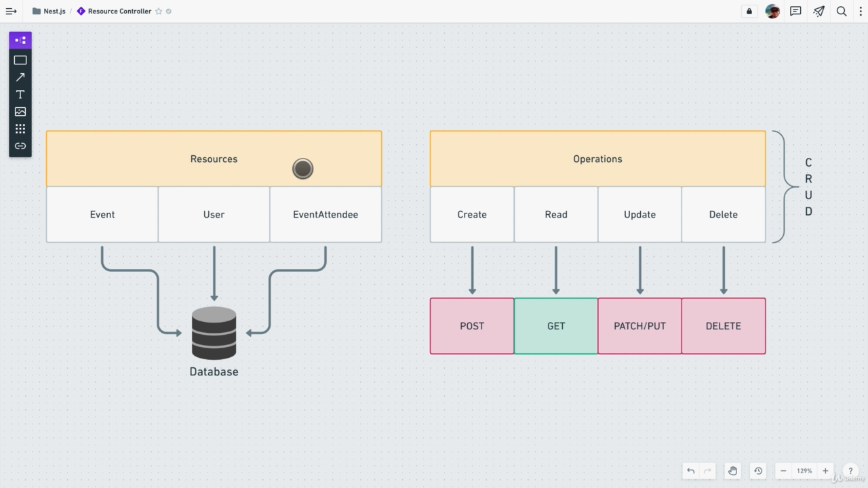Toggle the active flowchart mode tool
The height and width of the screenshot is (488, 868).
[20, 40]
